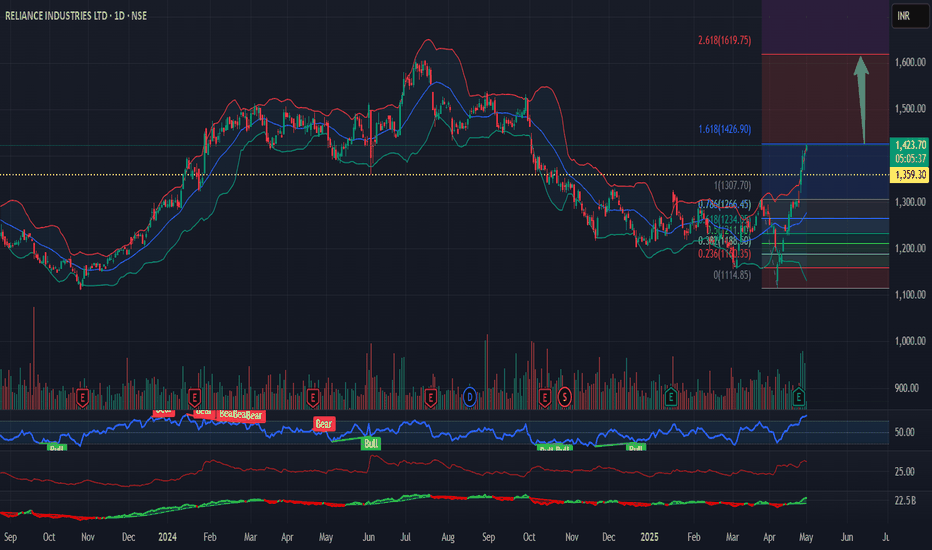Select the Bull label below RSI near Jan 2025
This screenshot has height=550, width=932.
636,448
